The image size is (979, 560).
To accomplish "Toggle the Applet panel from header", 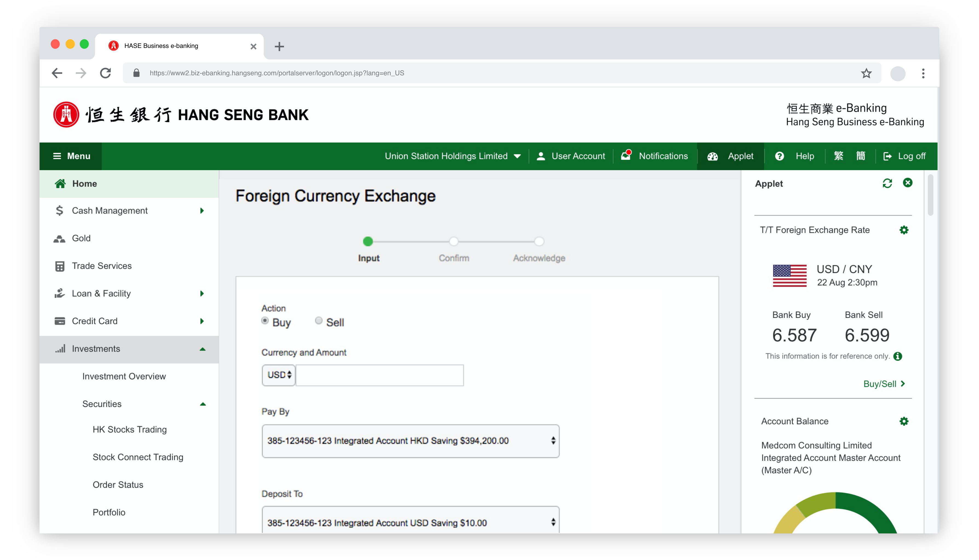I will click(x=730, y=156).
